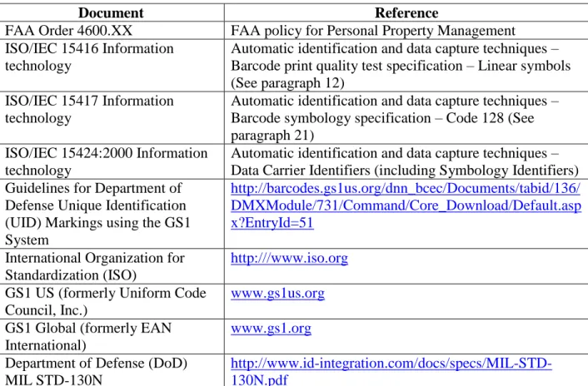Follow the www.gs1.org hyperlink
Screen dimensions: 588x386
(271, 329)
